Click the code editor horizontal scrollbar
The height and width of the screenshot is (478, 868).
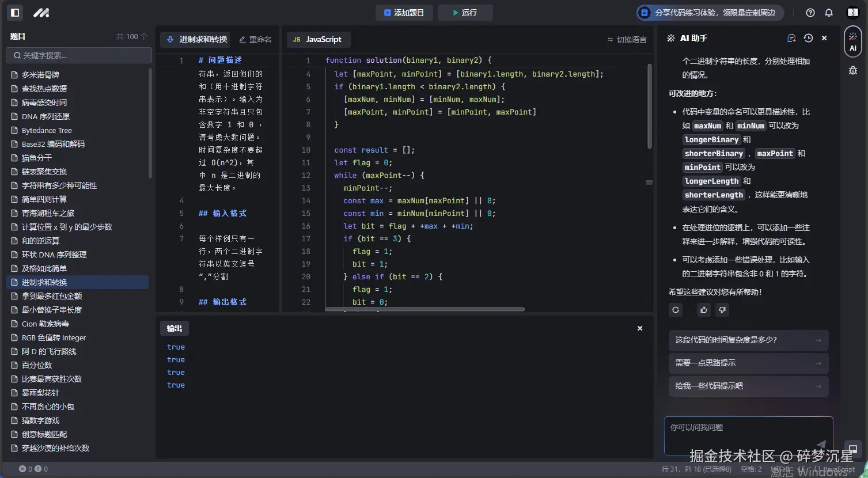tap(424, 309)
